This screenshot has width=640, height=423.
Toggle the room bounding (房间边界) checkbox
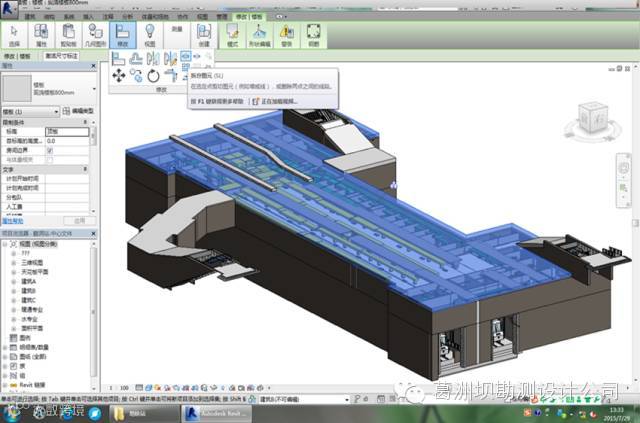coord(51,151)
